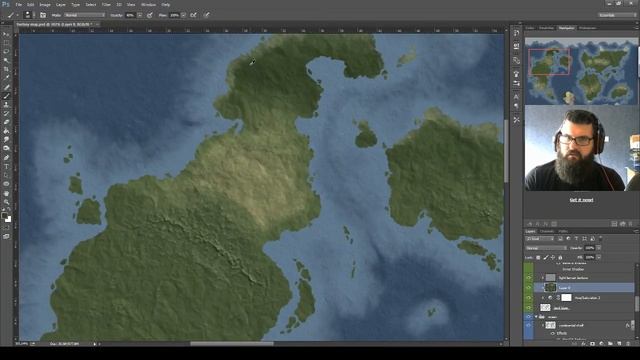Select the Paint Bucket tool
Screen dimensions: 640x360
pos(6,131)
